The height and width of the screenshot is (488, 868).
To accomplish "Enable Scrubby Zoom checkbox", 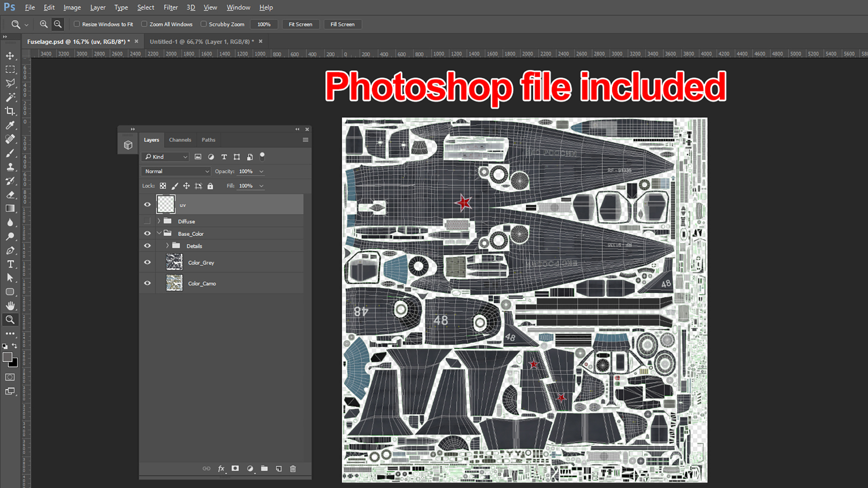I will coord(203,24).
